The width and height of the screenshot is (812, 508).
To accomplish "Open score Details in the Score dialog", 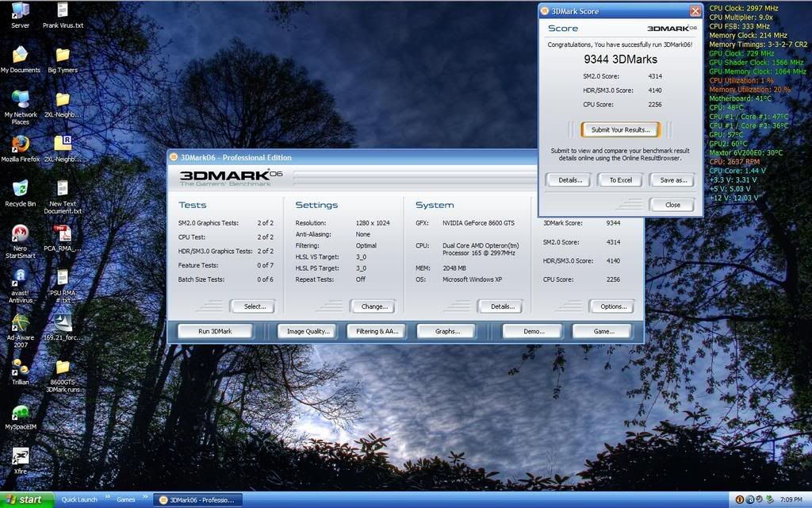I will click(x=569, y=180).
